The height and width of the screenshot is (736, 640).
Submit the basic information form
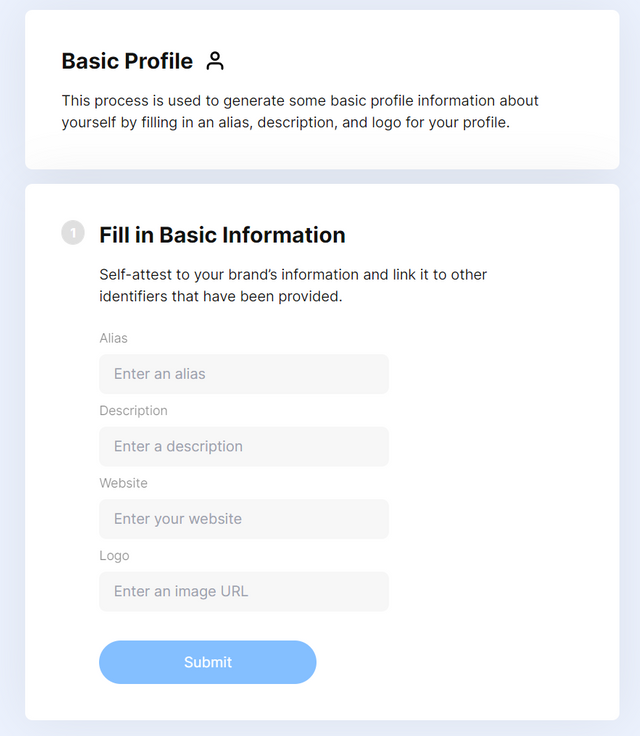pyautogui.click(x=208, y=662)
